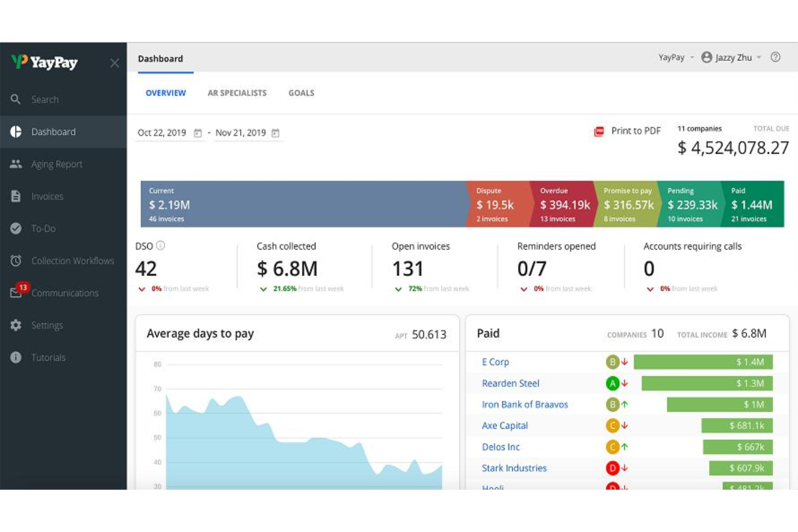
Task: Open end date calendar icon for Nov 21
Action: pos(276,133)
